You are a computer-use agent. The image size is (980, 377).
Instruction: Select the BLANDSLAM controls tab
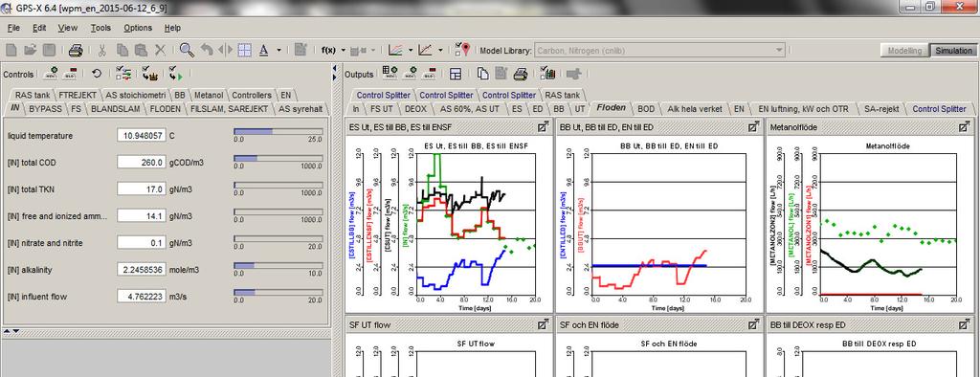(116, 109)
